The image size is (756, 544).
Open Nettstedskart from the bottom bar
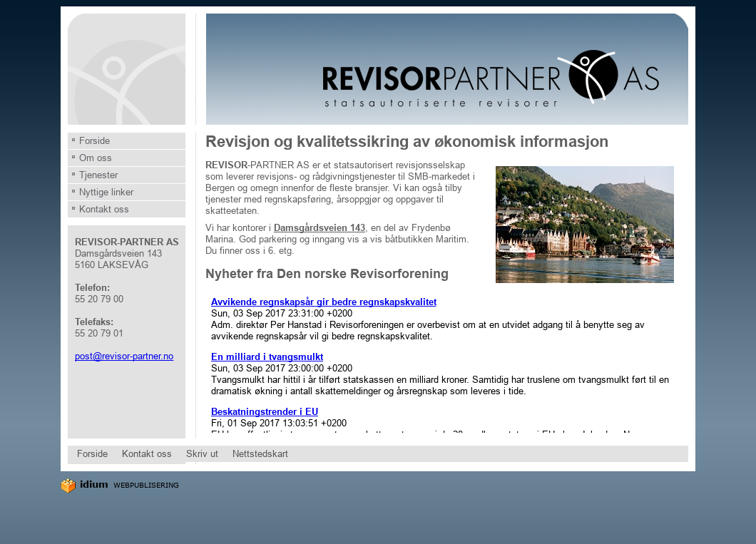tap(260, 453)
